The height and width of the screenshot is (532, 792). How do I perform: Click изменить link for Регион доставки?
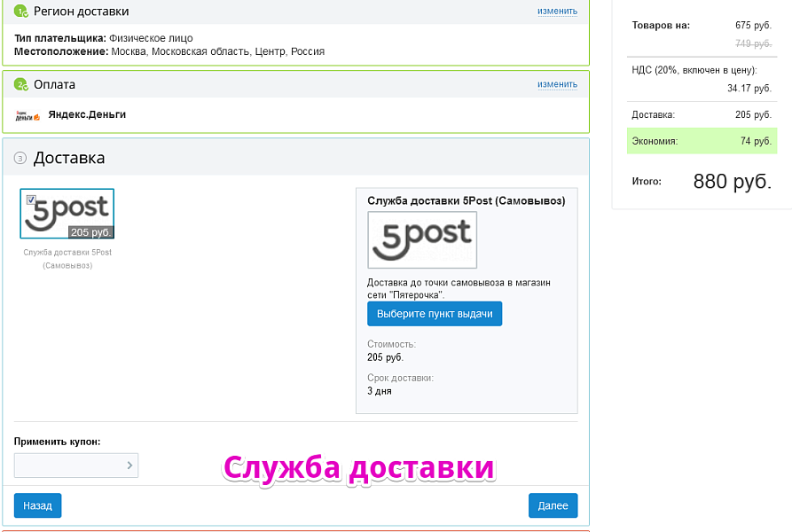coord(557,12)
